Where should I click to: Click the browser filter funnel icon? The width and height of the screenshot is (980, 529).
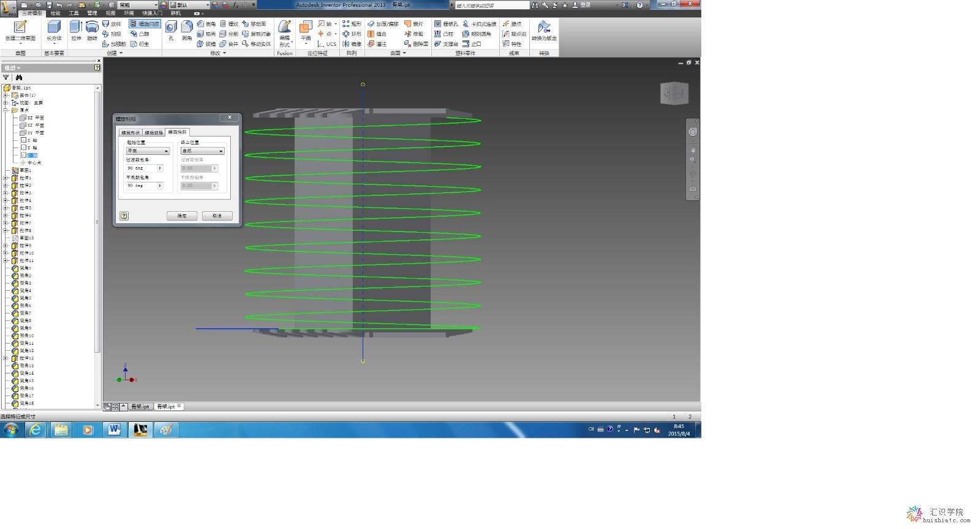(6, 78)
